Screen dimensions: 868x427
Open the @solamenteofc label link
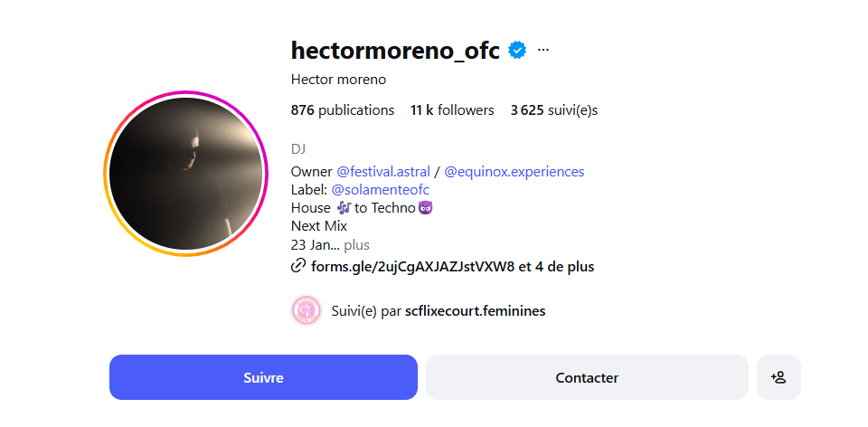tap(381, 190)
